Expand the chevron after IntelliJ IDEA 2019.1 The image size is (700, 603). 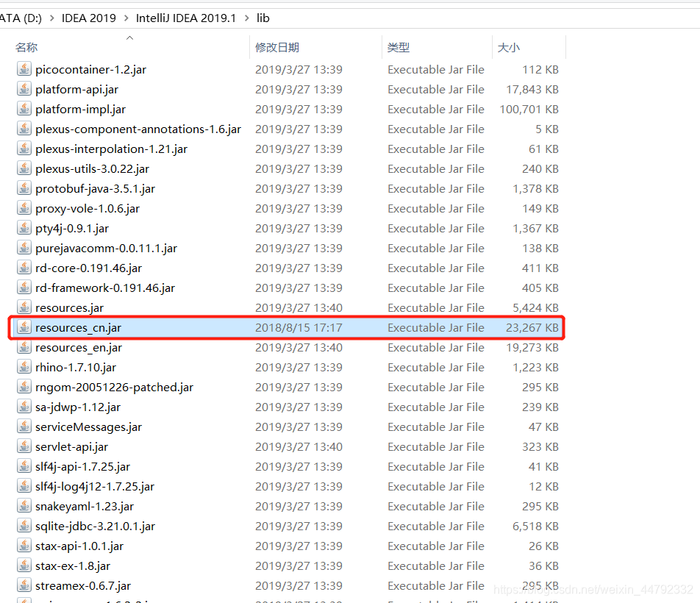[x=247, y=18]
